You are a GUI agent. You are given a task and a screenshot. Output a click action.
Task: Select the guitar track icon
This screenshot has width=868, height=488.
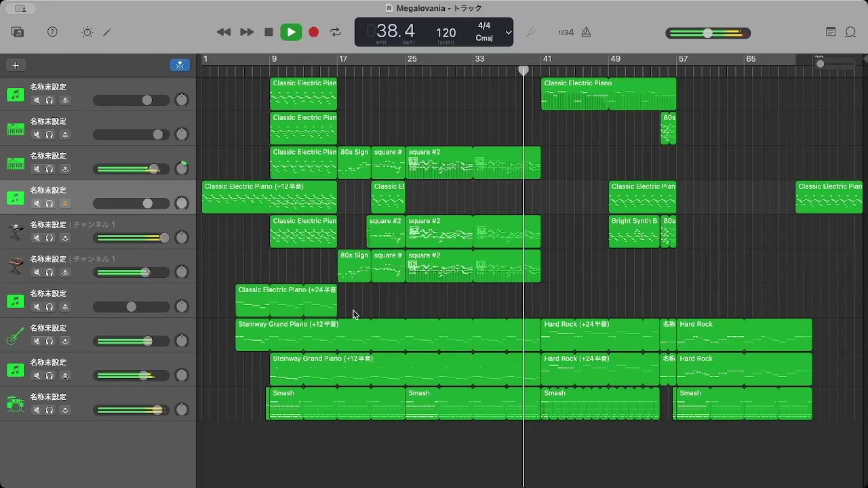click(x=15, y=335)
